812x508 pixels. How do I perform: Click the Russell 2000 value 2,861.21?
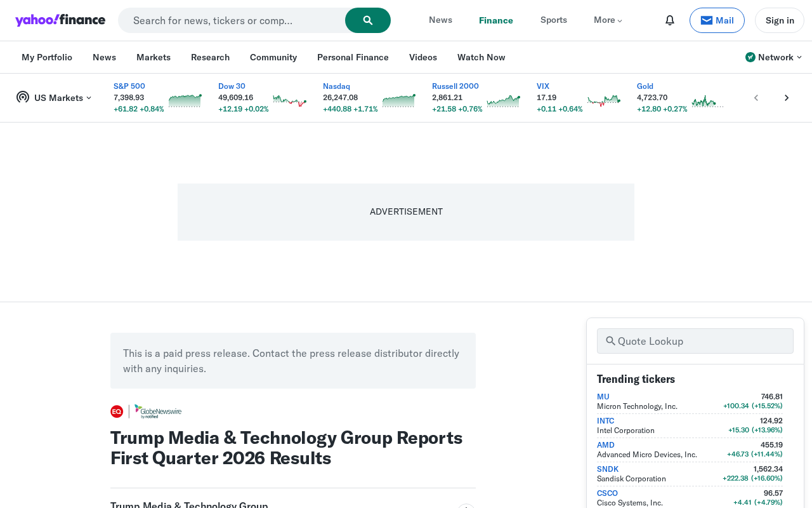447,98
